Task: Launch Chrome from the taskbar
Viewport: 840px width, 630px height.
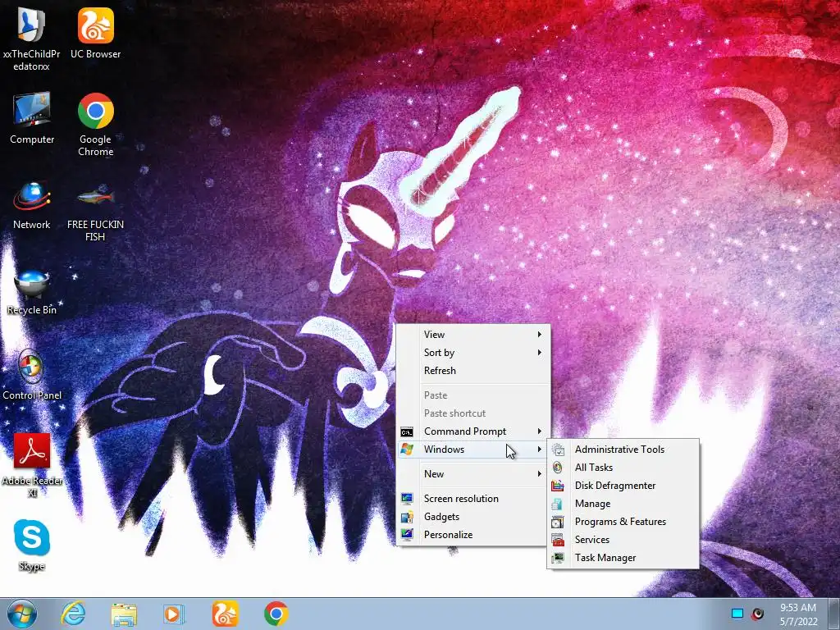Action: pyautogui.click(x=276, y=614)
